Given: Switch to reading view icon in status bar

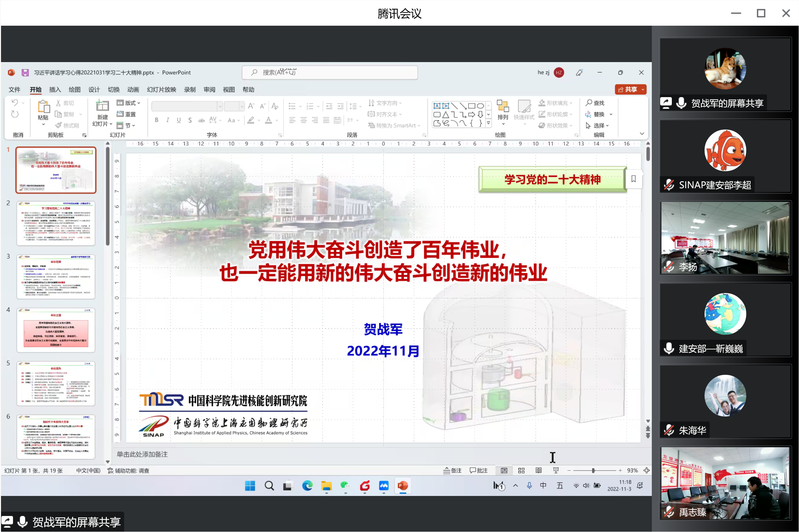Looking at the screenshot, I should (x=538, y=471).
